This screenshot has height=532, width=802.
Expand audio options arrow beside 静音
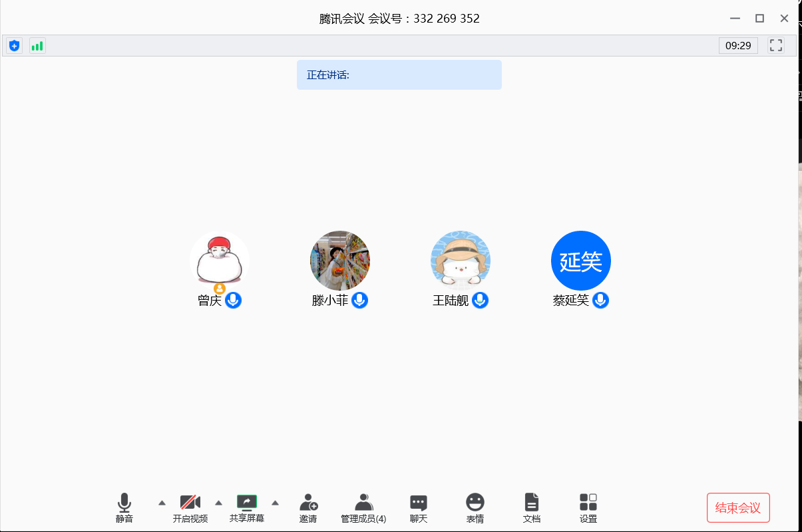coord(162,503)
